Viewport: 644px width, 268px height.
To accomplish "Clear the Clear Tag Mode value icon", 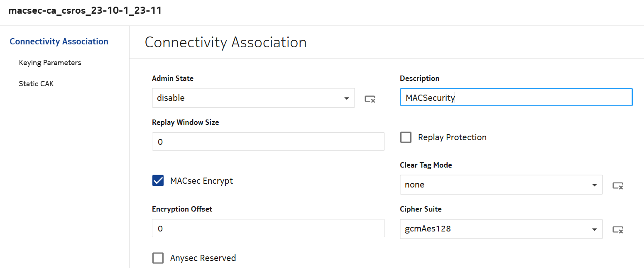I will (x=618, y=185).
